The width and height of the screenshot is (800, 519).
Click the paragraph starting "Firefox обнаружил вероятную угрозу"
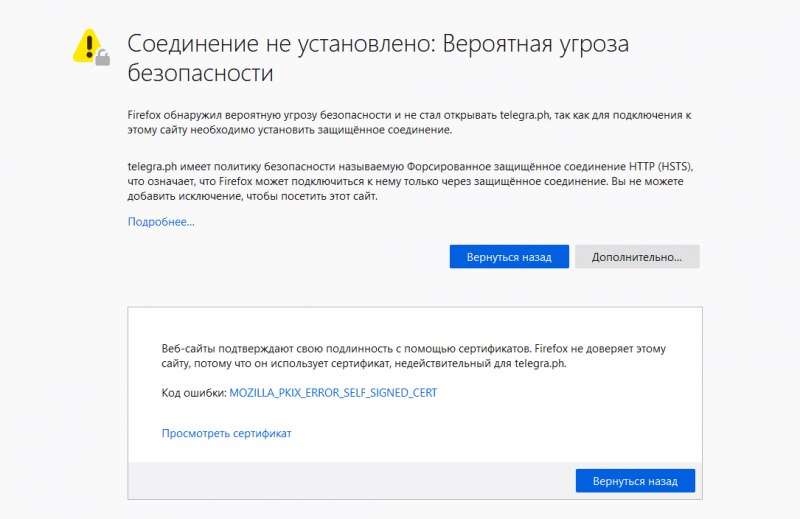coord(409,122)
